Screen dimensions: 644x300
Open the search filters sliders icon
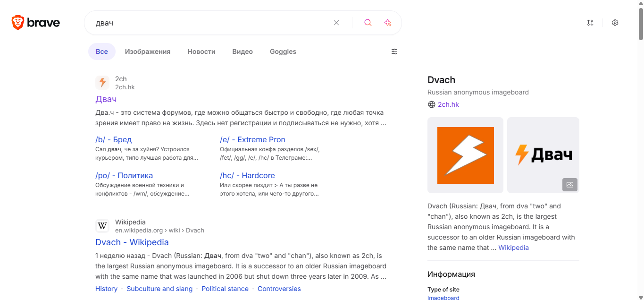[394, 51]
